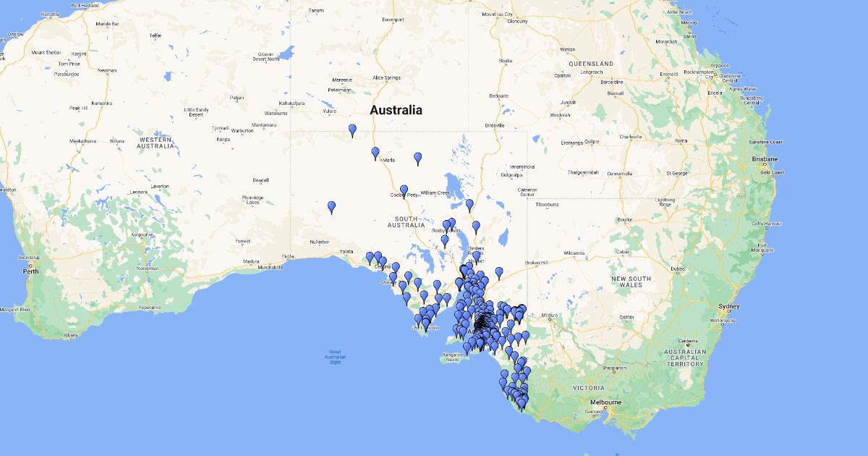The width and height of the screenshot is (868, 456).
Task: Click the 'Great Australian Bight' label
Action: 335,358
